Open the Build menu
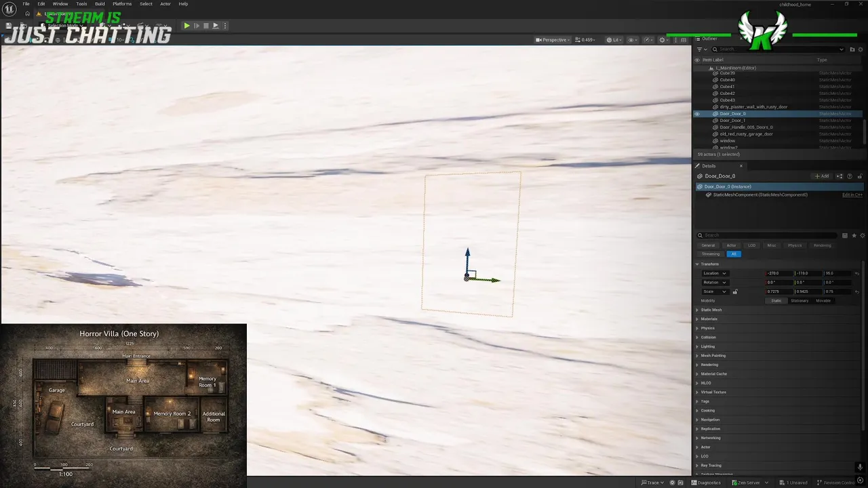 coord(100,4)
